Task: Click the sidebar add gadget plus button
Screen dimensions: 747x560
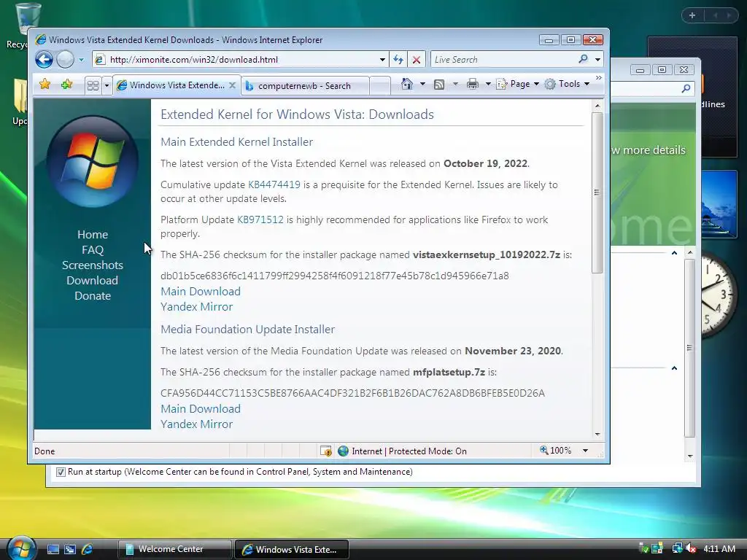Action: (x=692, y=15)
